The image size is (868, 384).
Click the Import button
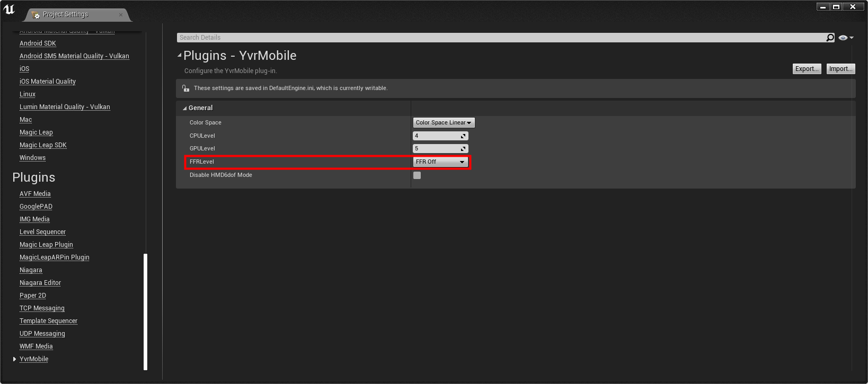click(840, 69)
